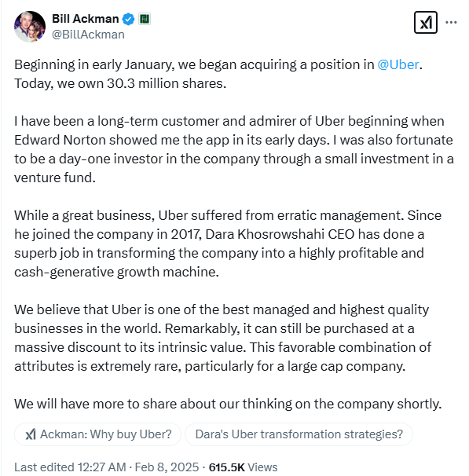Open the 615.5K Views count
Screen dimensions: 469x476
[x=243, y=467]
